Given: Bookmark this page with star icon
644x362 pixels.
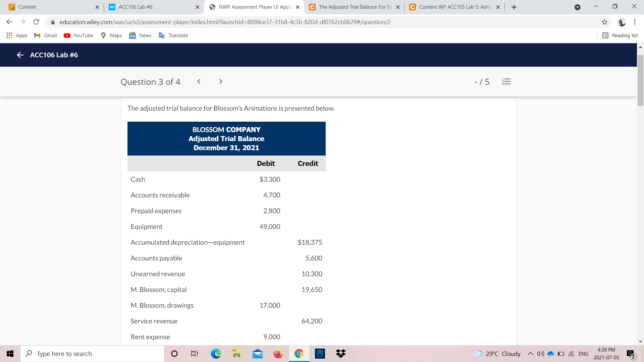Looking at the screenshot, I should click(x=604, y=22).
